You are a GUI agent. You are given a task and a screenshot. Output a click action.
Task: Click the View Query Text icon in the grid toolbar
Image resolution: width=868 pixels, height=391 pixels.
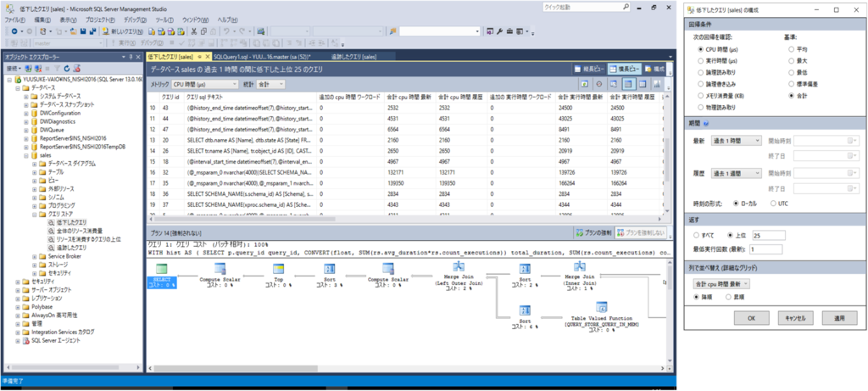click(614, 84)
